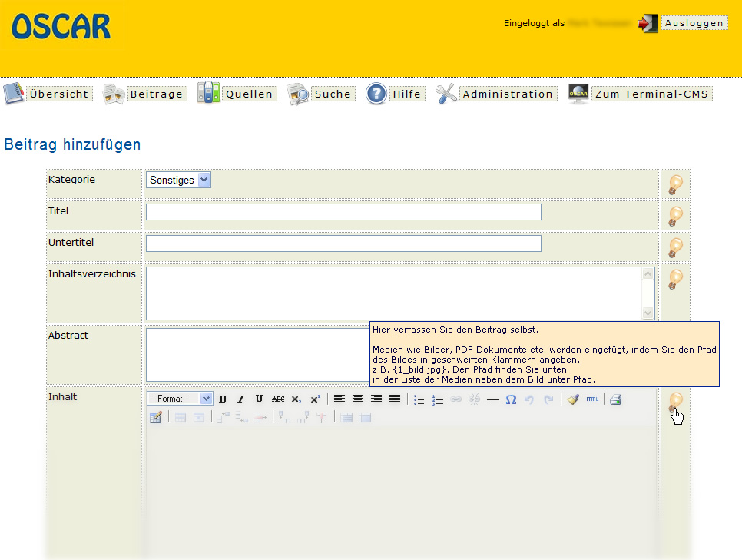Open the Kategorie dropdown showing Sonstiges
742x560 pixels.
pyautogui.click(x=179, y=181)
